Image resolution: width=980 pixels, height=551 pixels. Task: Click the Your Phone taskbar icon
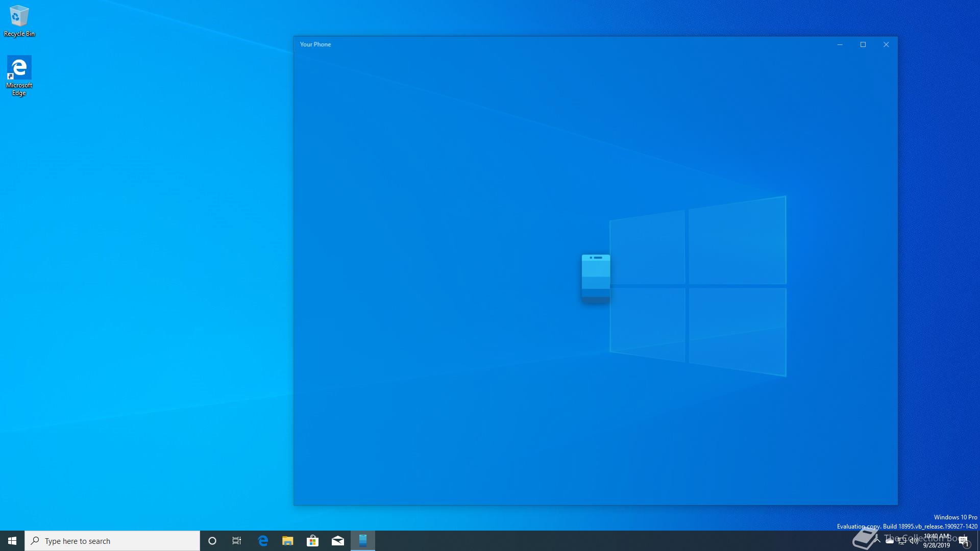coord(363,541)
